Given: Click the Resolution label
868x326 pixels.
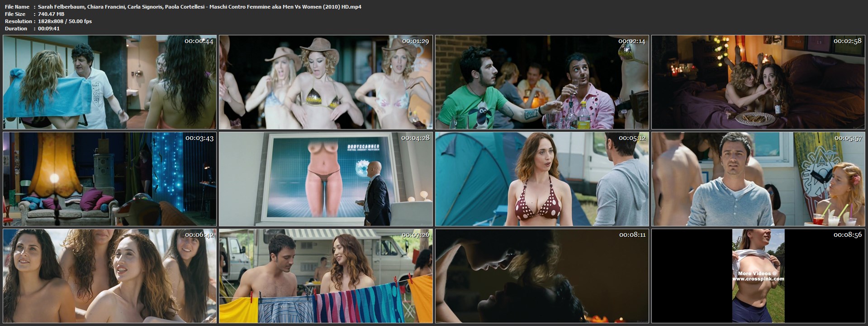Looking at the screenshot, I should 18,21.
